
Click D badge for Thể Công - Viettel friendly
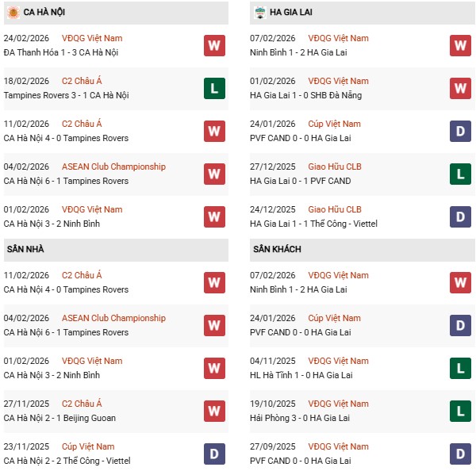pyautogui.click(x=460, y=216)
